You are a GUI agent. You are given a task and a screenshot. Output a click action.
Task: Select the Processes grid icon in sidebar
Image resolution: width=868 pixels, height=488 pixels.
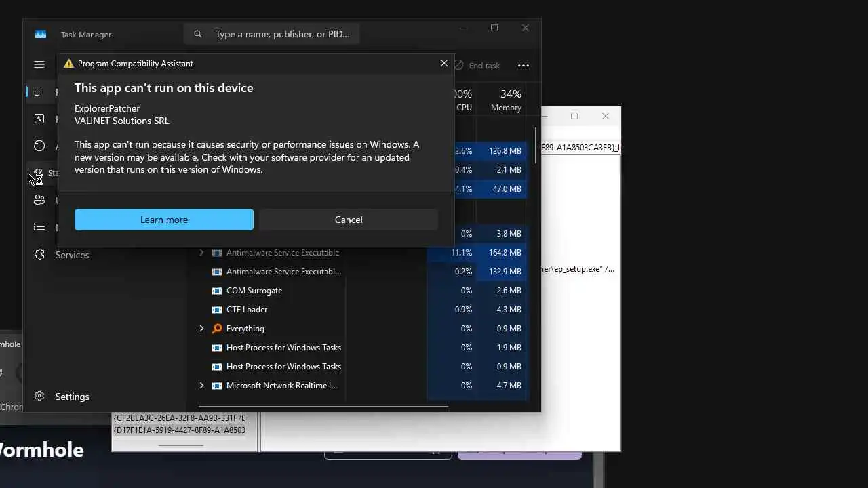(39, 91)
